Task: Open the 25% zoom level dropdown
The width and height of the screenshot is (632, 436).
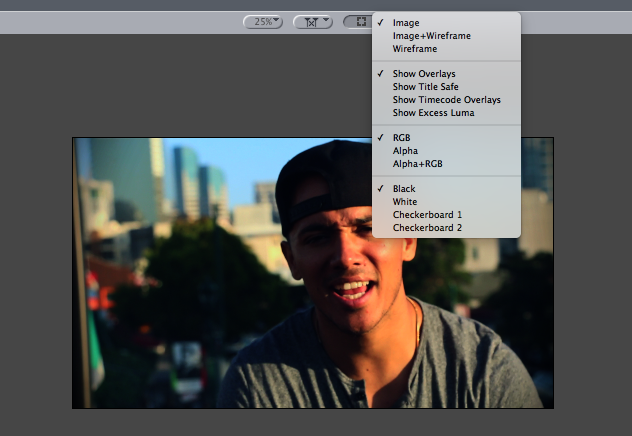Action: tap(263, 22)
